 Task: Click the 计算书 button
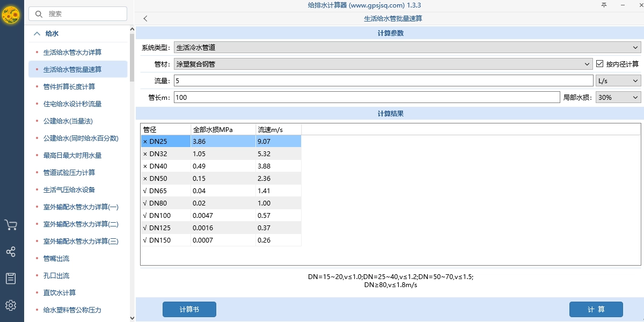pyautogui.click(x=189, y=309)
